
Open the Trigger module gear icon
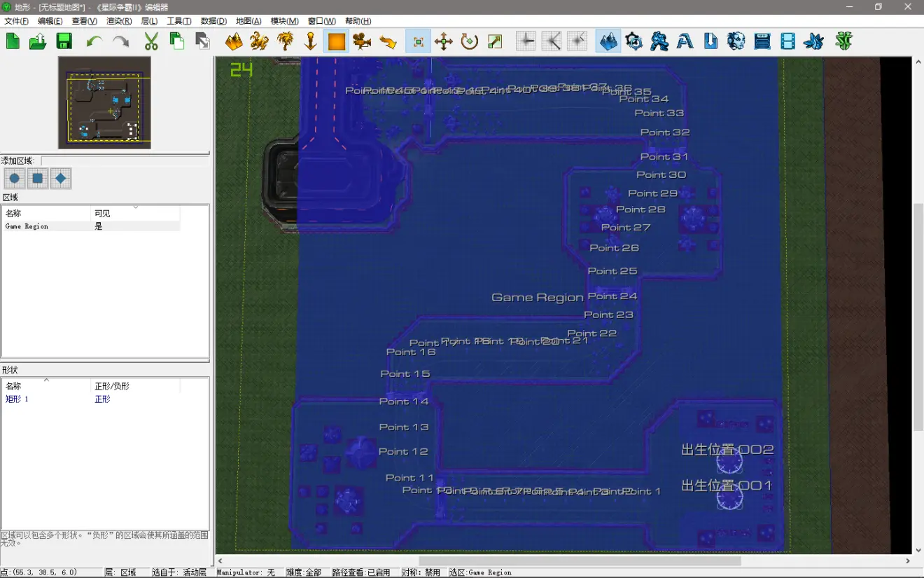pos(634,41)
